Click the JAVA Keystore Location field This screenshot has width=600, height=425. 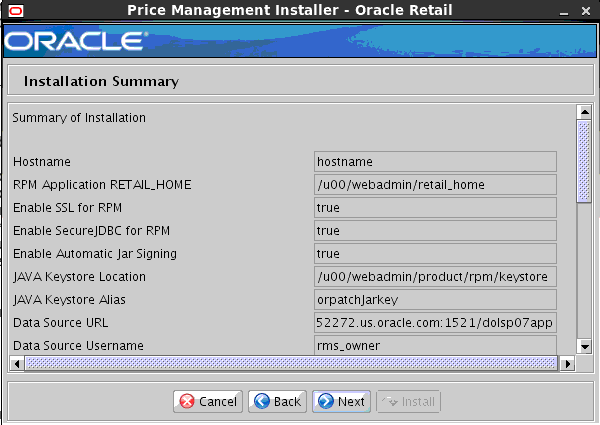pos(435,277)
